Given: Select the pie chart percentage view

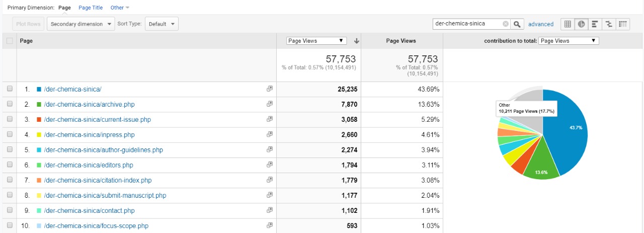Looking at the screenshot, I should 581,24.
